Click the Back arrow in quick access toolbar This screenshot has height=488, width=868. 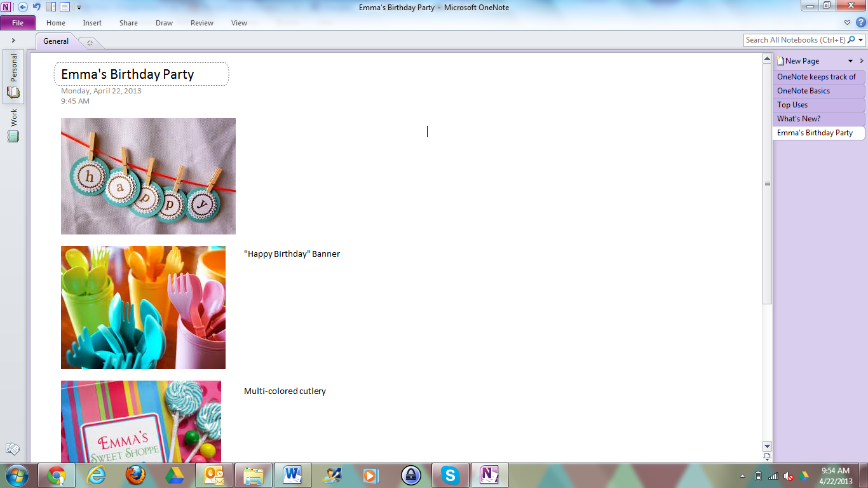point(23,7)
